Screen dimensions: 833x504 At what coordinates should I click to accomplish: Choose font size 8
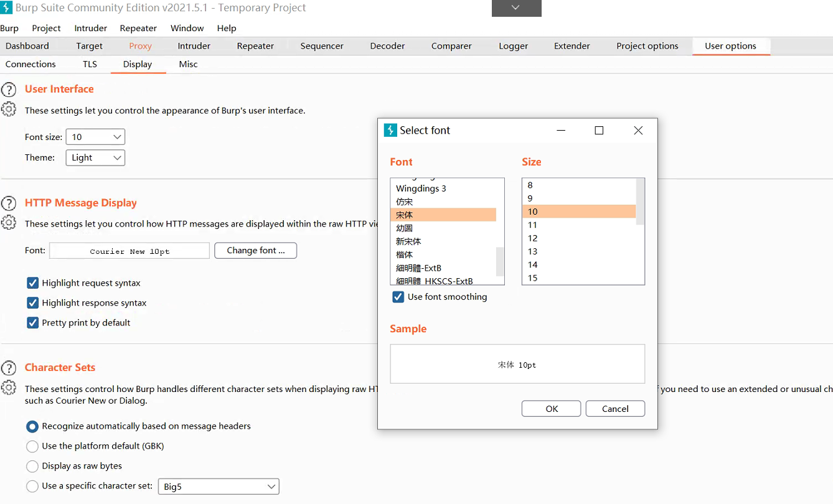(579, 185)
